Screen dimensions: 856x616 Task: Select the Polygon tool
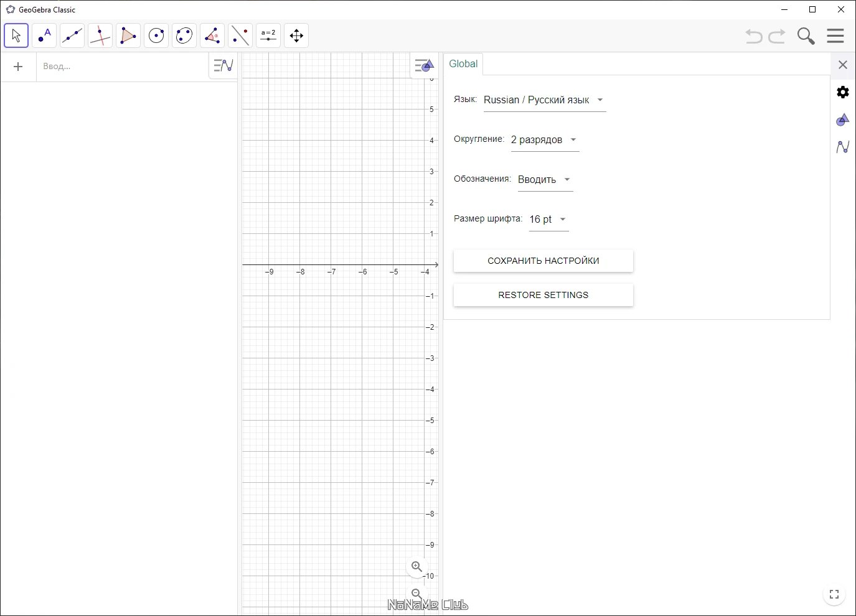[128, 35]
